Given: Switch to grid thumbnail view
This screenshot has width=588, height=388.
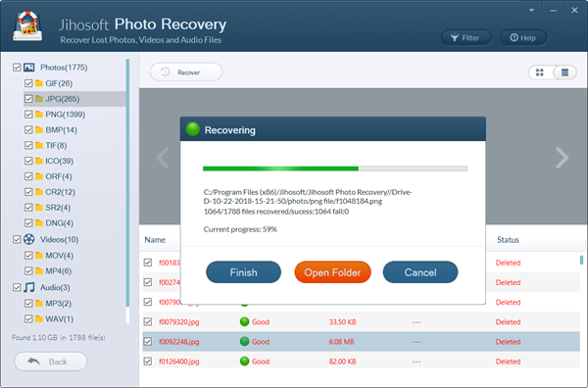Looking at the screenshot, I should pos(540,73).
